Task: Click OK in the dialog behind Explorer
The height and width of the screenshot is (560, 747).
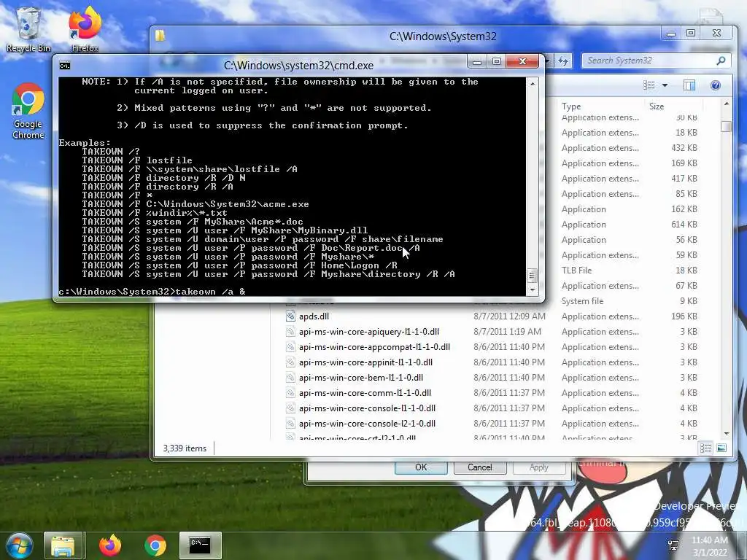Action: pos(421,467)
